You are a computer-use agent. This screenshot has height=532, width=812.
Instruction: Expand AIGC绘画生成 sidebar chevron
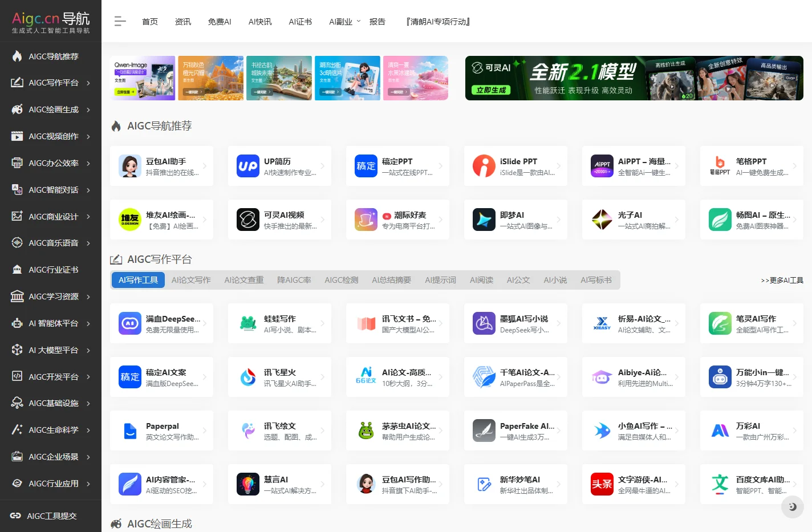[x=88, y=110]
